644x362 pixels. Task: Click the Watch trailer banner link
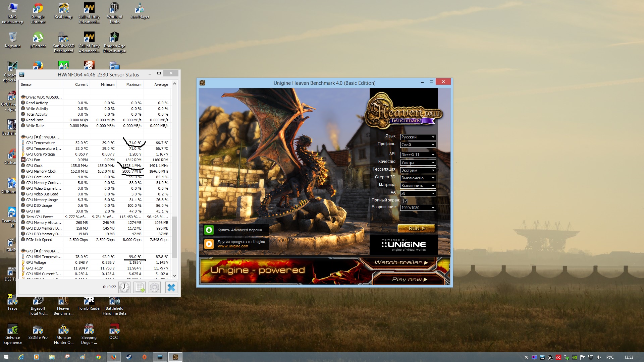tap(401, 262)
